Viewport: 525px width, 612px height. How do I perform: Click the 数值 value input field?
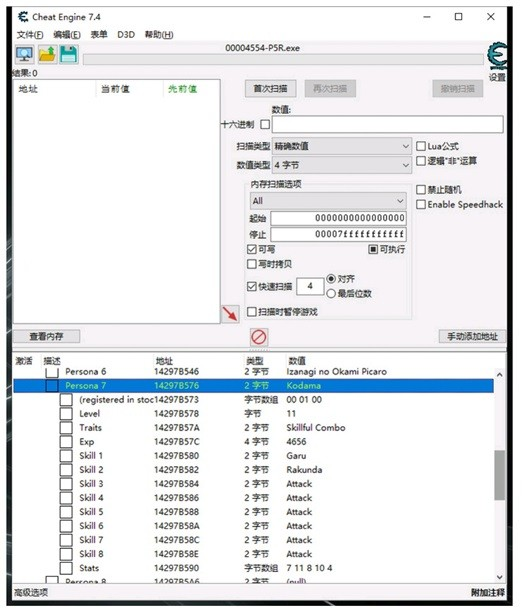(x=388, y=125)
